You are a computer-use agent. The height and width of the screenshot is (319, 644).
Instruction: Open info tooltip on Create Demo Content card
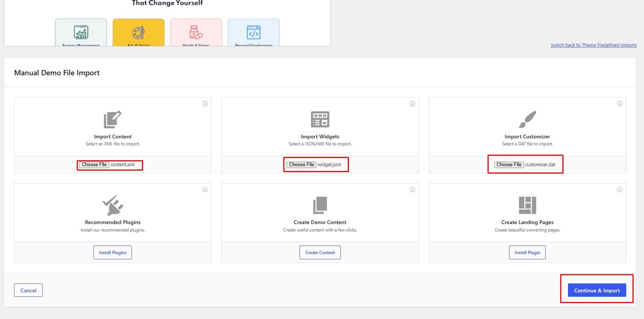click(412, 189)
